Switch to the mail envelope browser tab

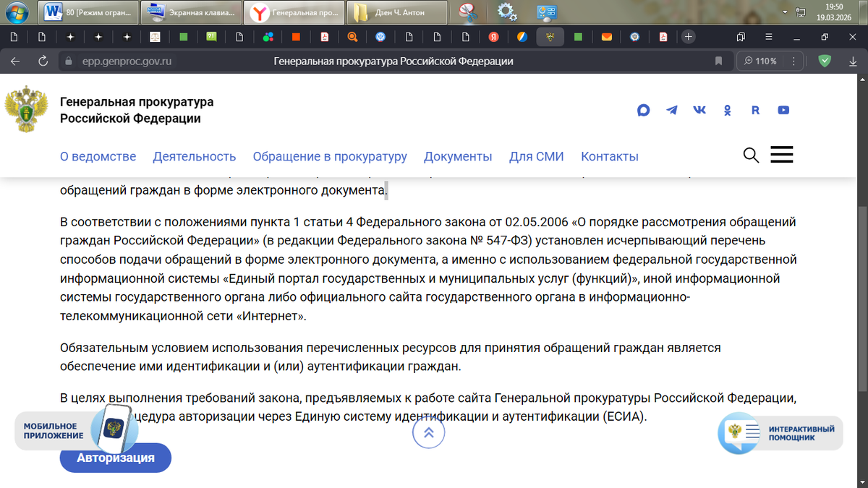coord(606,37)
